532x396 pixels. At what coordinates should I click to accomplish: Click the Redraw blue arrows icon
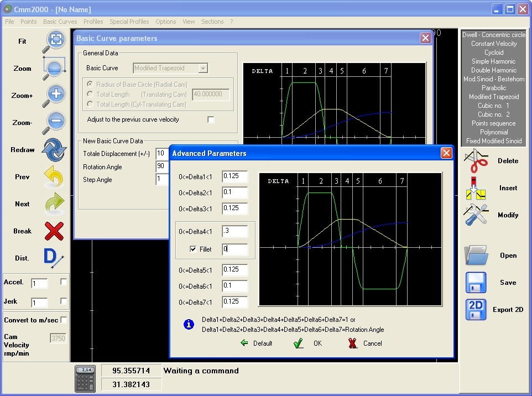coord(54,150)
